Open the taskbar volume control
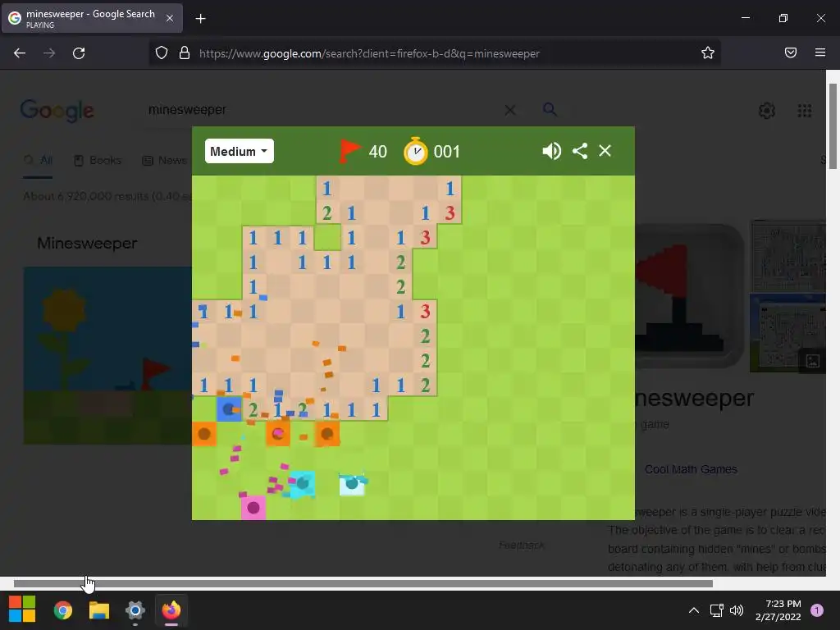The height and width of the screenshot is (630, 840). tap(737, 610)
